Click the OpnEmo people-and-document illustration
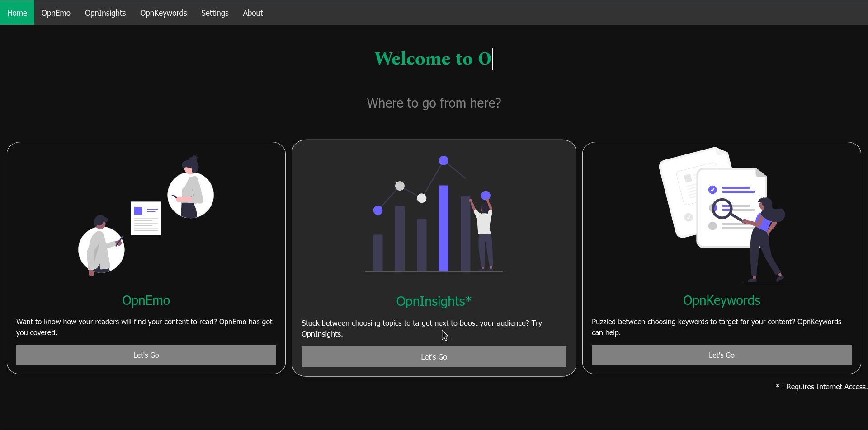Screen dimensions: 868x430 pos(146,215)
